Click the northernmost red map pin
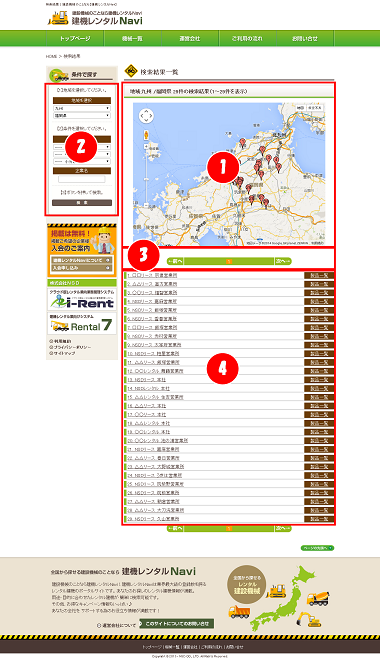This screenshot has width=380, height=660. [x=242, y=142]
